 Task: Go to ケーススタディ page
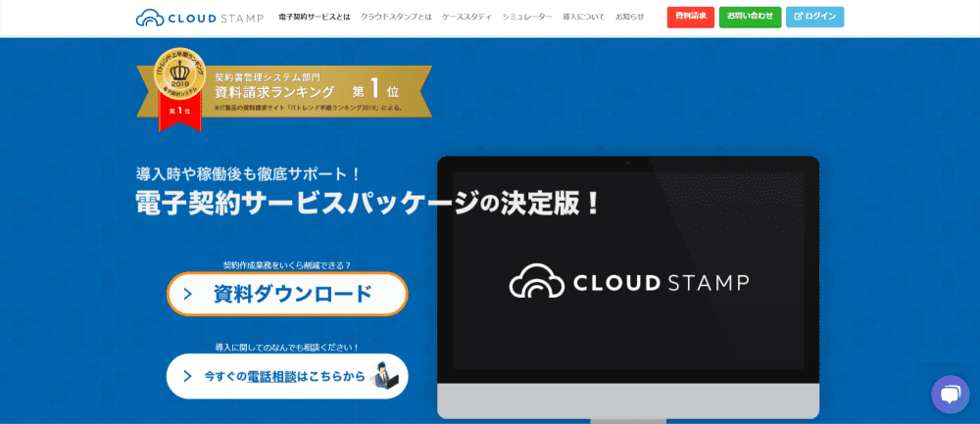(x=466, y=17)
